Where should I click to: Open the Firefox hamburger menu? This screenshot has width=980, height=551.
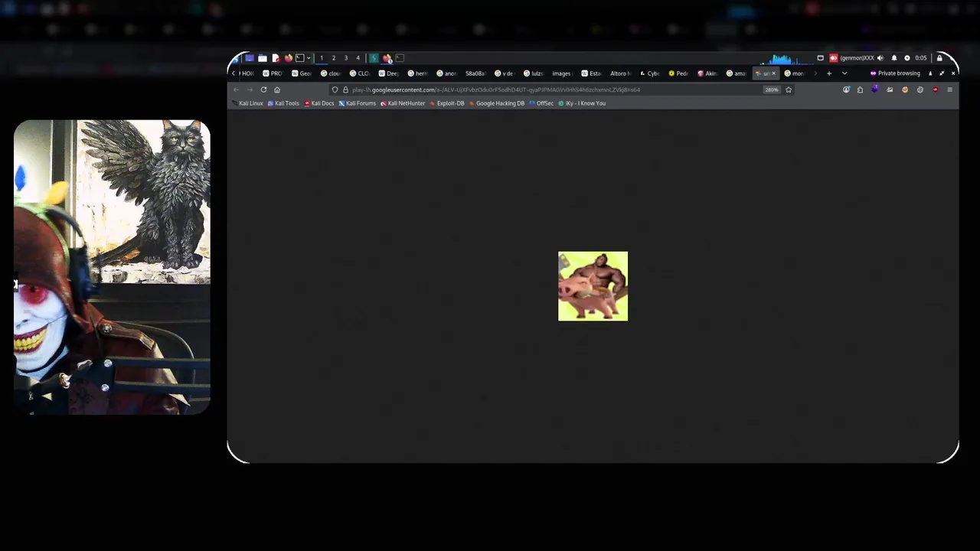949,90
